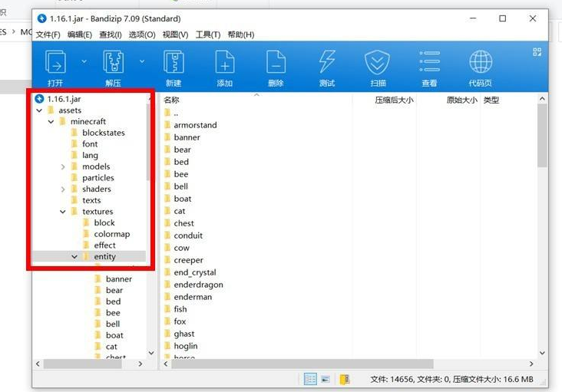This screenshot has width=562, height=392.
Task: Open the dropdown arrow next to 打开
Action: 84,61
